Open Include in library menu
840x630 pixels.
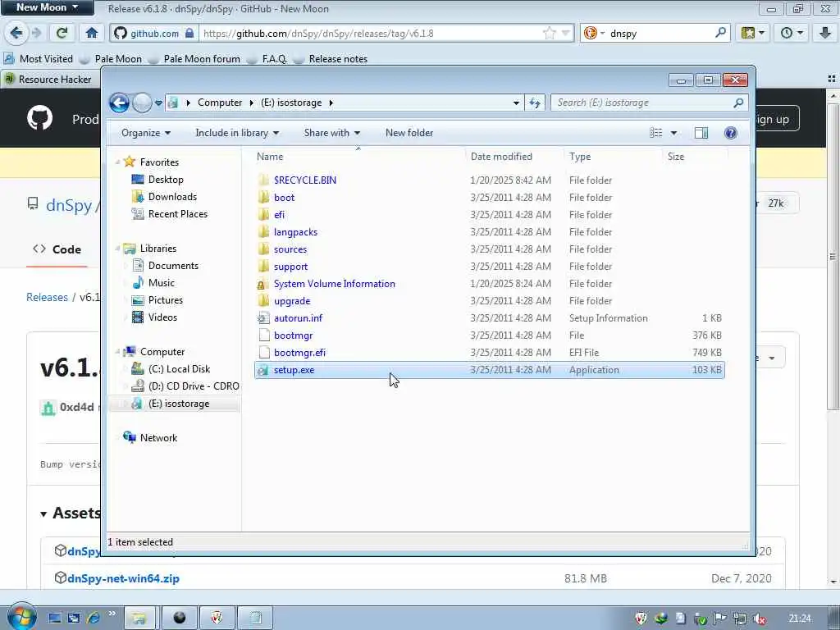point(237,133)
